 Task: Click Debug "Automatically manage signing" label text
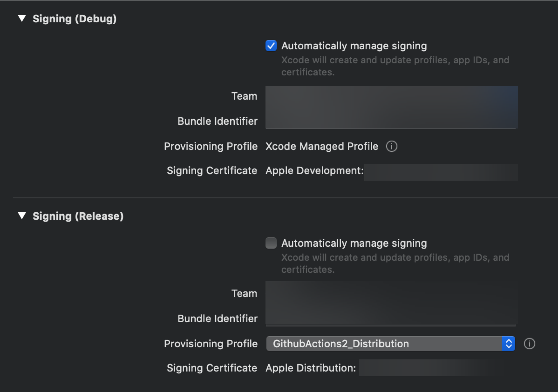pyautogui.click(x=354, y=46)
